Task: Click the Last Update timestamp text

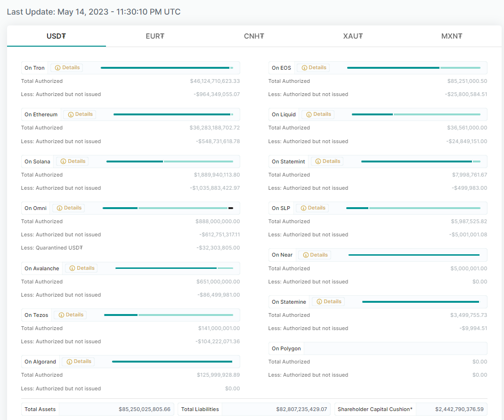Action: pyautogui.click(x=94, y=12)
